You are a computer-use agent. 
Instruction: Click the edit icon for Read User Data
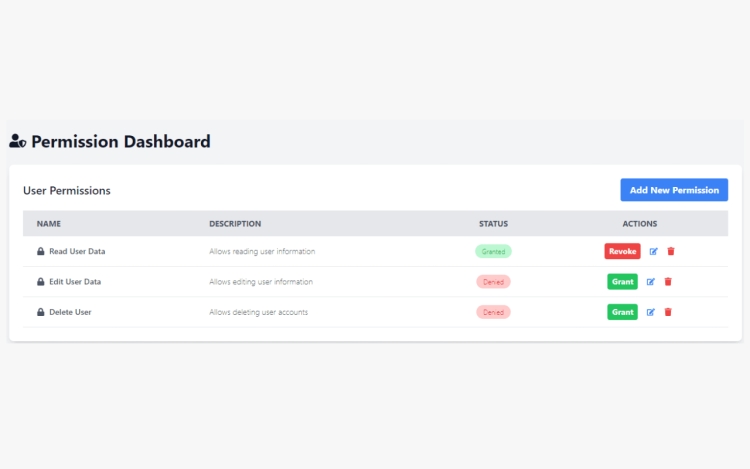point(653,251)
